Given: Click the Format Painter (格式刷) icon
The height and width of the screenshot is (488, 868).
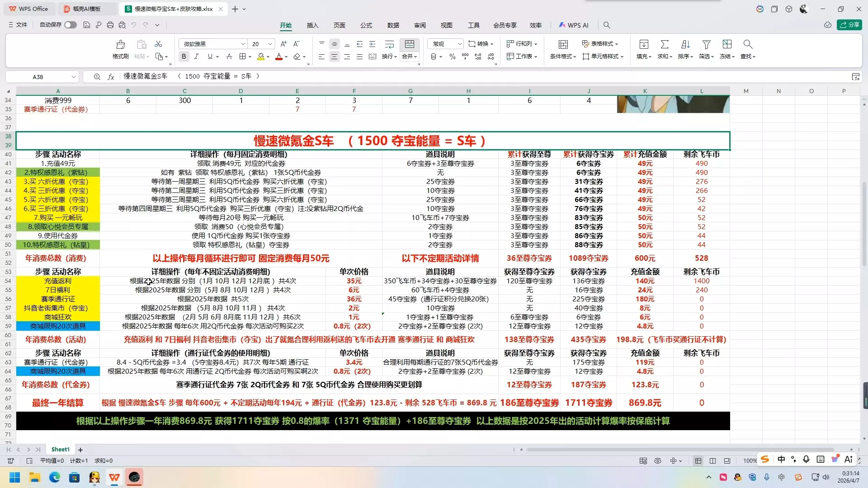Looking at the screenshot, I should coord(120,44).
